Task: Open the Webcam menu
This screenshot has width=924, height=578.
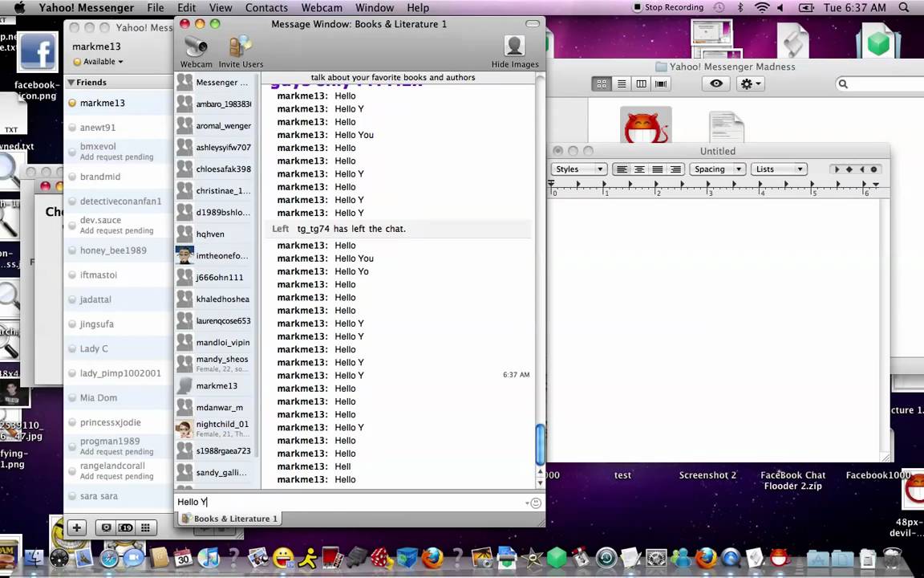Action: 322,8
